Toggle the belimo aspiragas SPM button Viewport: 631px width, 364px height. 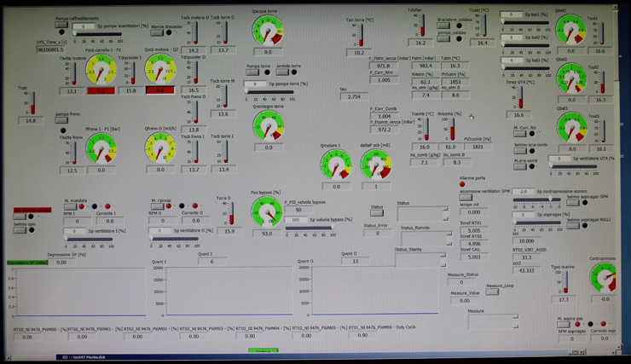(573, 203)
